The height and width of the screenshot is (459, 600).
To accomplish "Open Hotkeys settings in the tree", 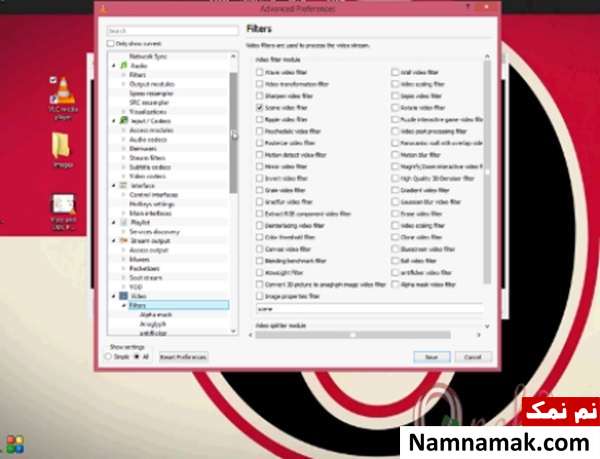I will (x=152, y=204).
